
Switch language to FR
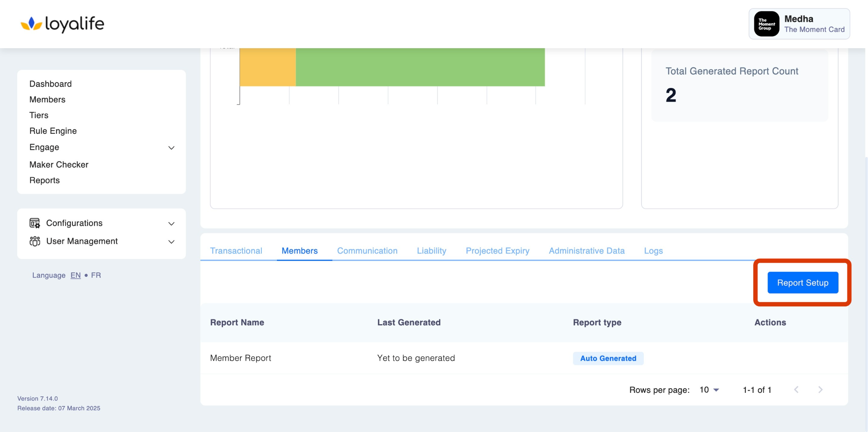96,275
